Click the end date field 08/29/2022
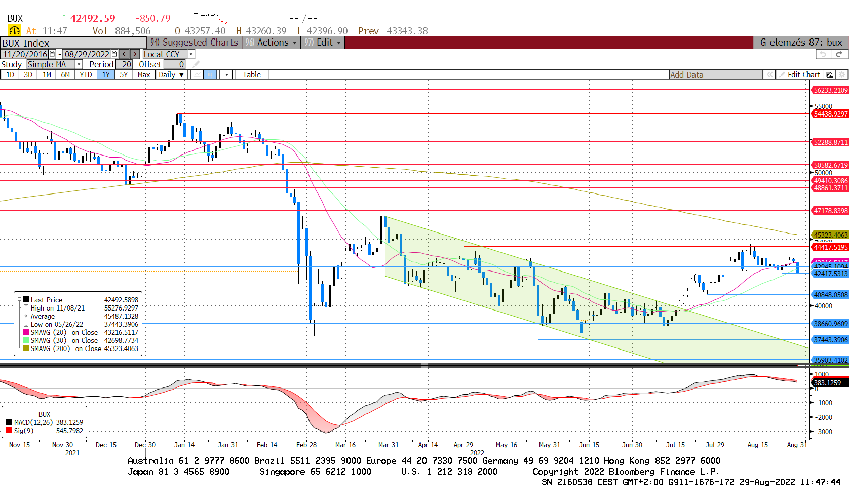Screen dimensions: 849x504 click(x=87, y=54)
